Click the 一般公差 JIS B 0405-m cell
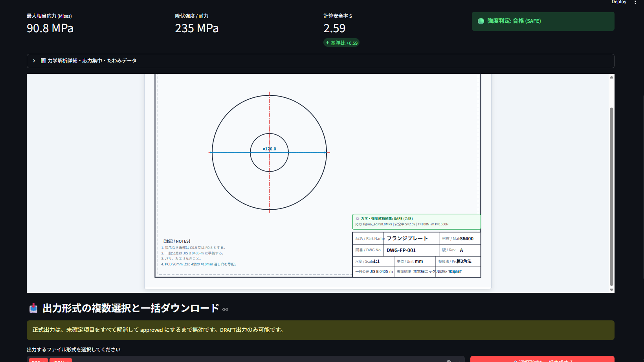644x362 pixels. click(373, 272)
